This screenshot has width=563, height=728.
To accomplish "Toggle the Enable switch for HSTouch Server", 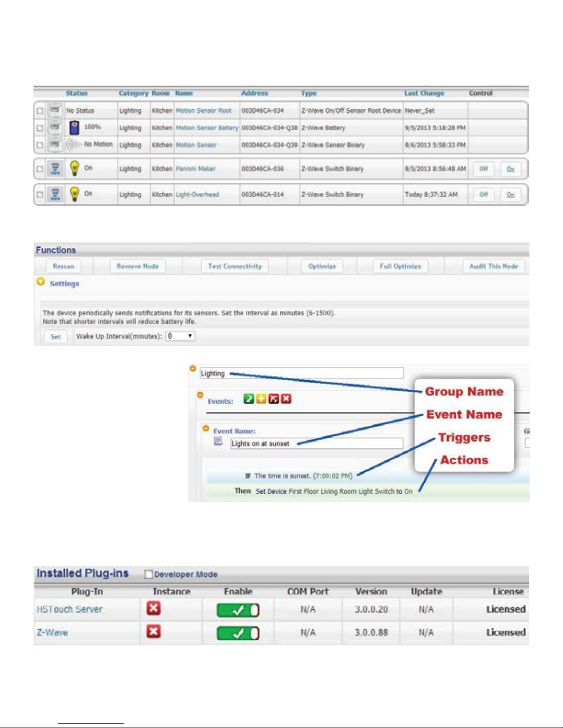I will coord(238,610).
